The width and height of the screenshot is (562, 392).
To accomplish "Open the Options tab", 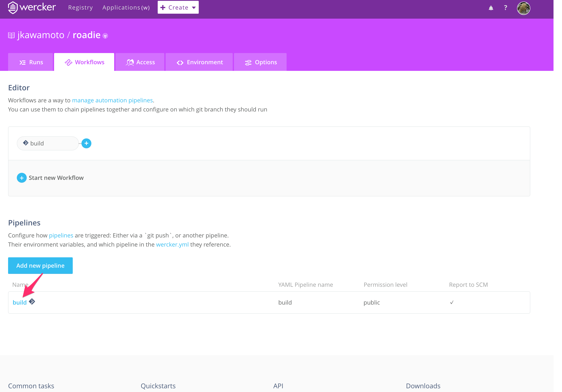I will (x=260, y=62).
